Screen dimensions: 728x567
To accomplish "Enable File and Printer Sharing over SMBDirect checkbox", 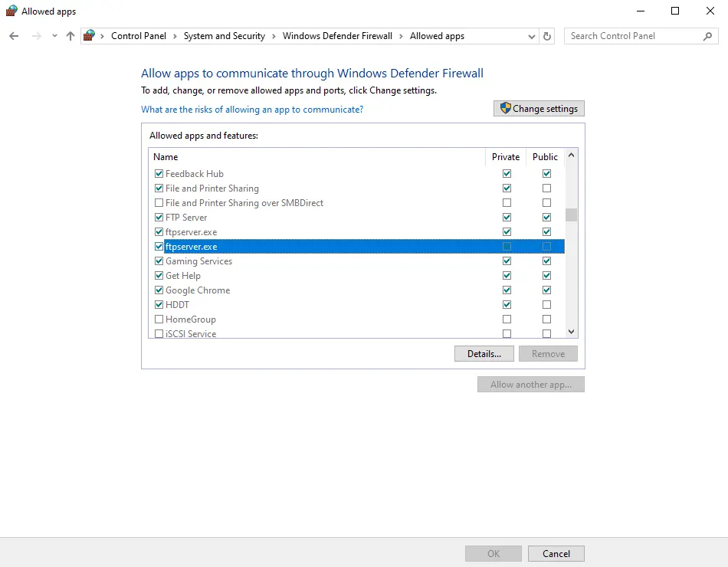I will 159,203.
